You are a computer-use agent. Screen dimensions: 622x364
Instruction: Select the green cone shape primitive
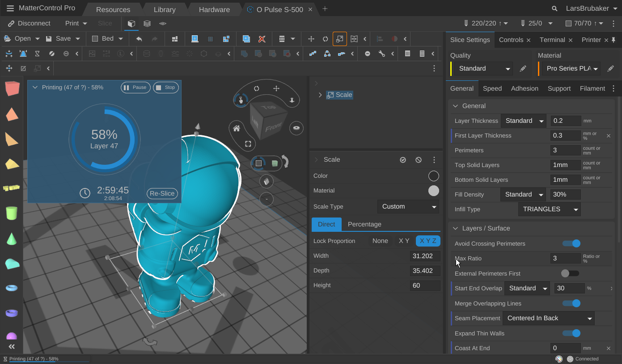coord(12,239)
